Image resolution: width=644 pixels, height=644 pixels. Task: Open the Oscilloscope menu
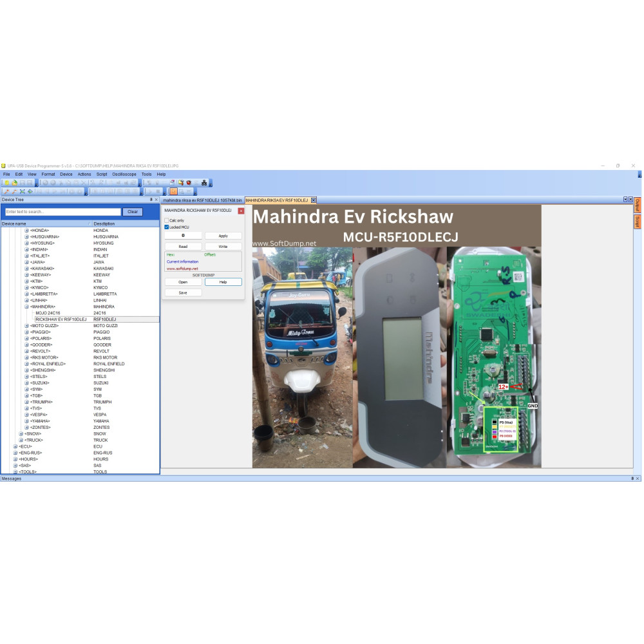point(124,174)
